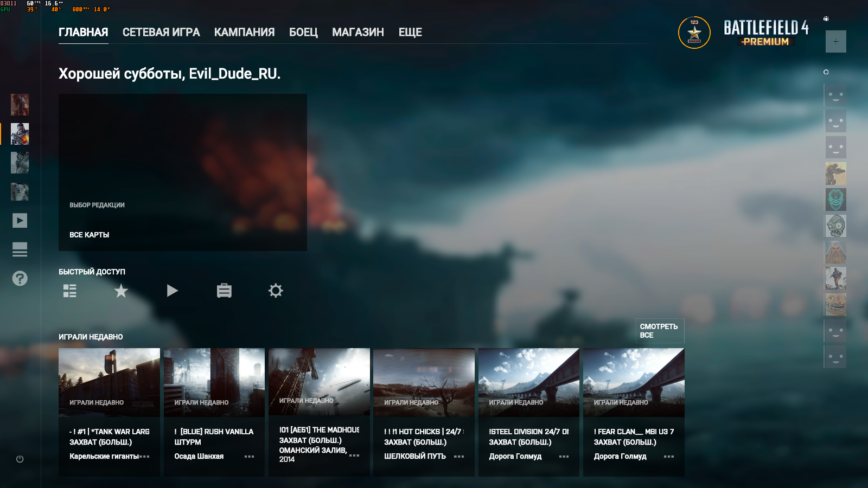Screen dimensions: 868x488
Task: Select the friend with the green mask avatar
Action: point(836,200)
